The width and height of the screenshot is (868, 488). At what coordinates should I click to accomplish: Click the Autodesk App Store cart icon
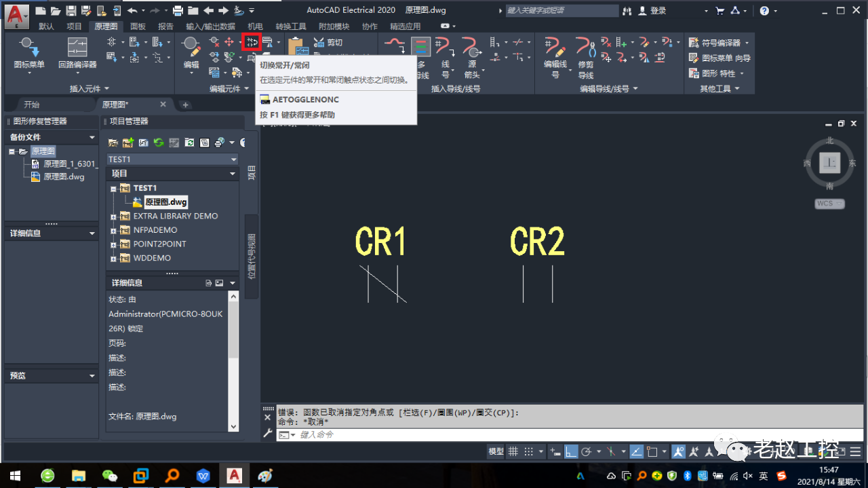[719, 11]
